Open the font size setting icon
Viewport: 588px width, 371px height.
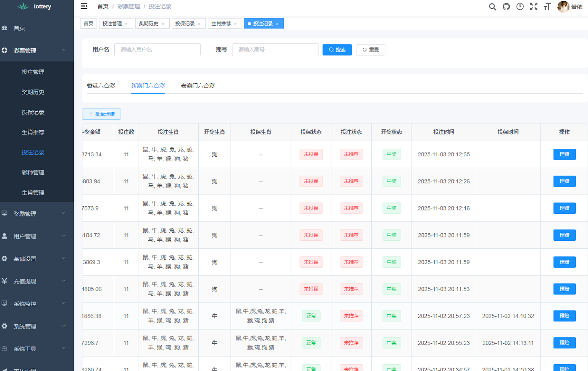pyautogui.click(x=547, y=7)
